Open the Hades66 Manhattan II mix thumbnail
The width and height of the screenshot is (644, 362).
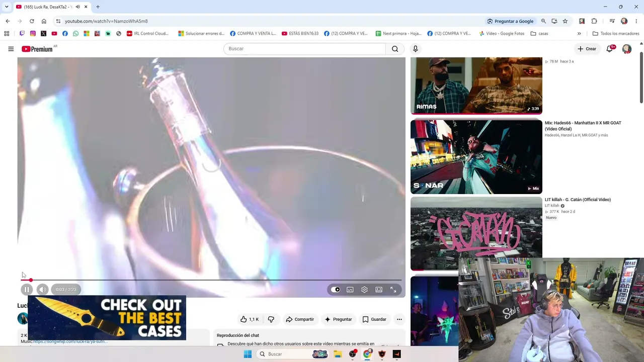click(476, 157)
